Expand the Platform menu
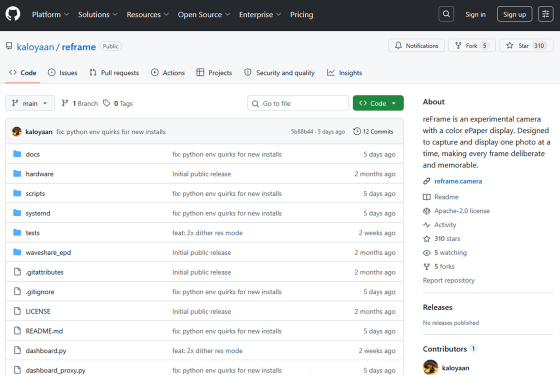Screen dimensions: 560x375 50,15
